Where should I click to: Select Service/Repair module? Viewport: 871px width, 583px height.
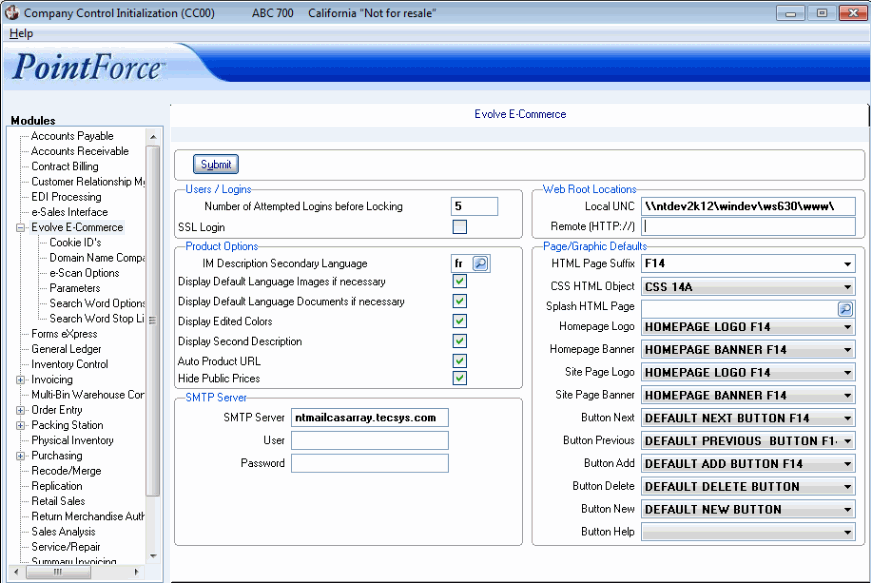point(66,547)
